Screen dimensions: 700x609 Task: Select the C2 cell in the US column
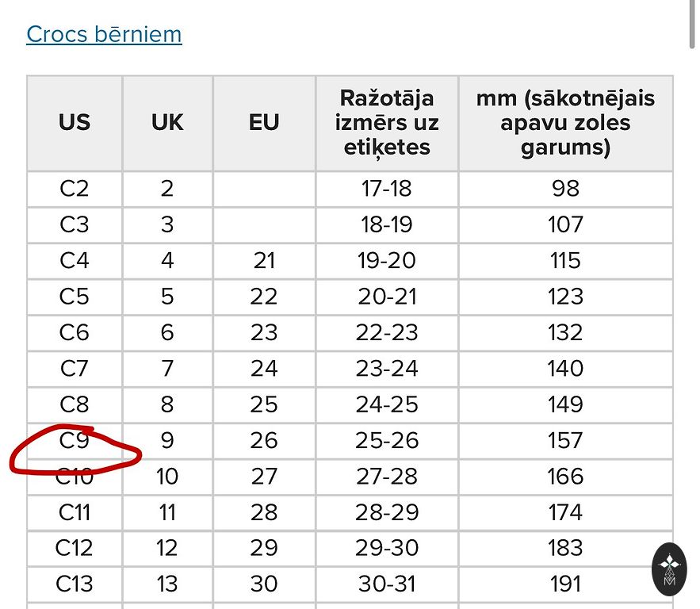tap(75, 189)
